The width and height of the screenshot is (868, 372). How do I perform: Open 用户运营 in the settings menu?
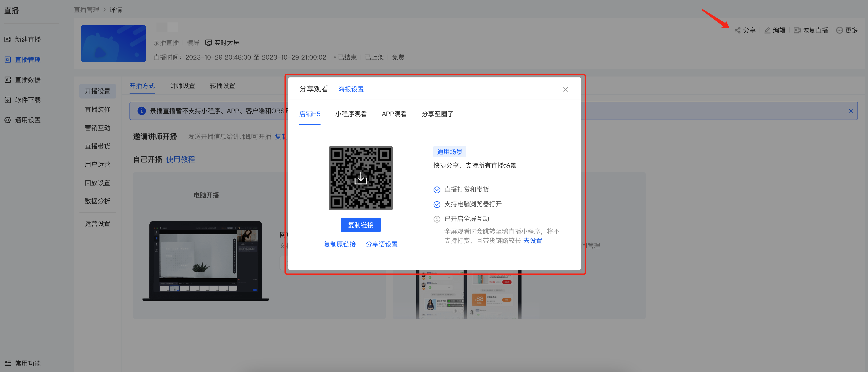[x=97, y=165]
